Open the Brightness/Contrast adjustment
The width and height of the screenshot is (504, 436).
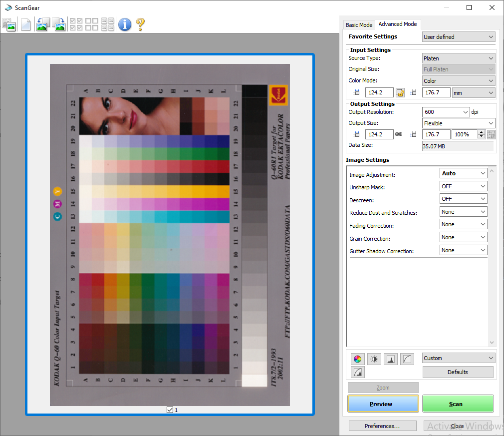[374, 359]
